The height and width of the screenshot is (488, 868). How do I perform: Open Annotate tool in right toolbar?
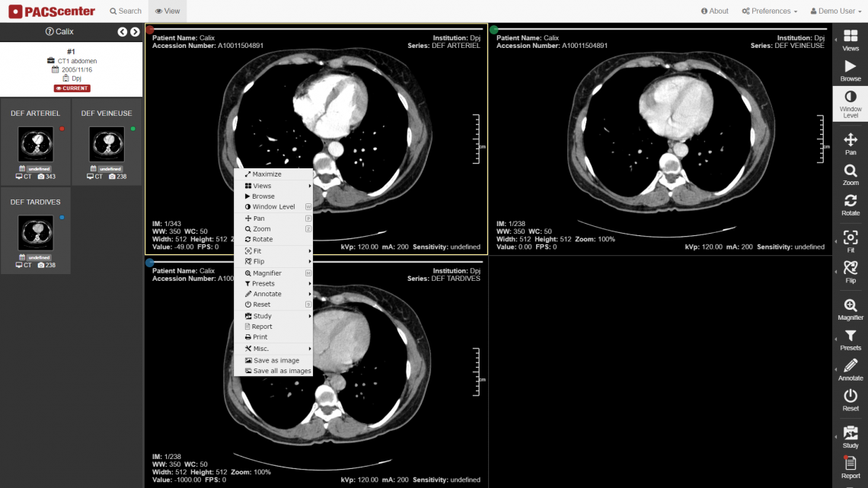coord(850,370)
